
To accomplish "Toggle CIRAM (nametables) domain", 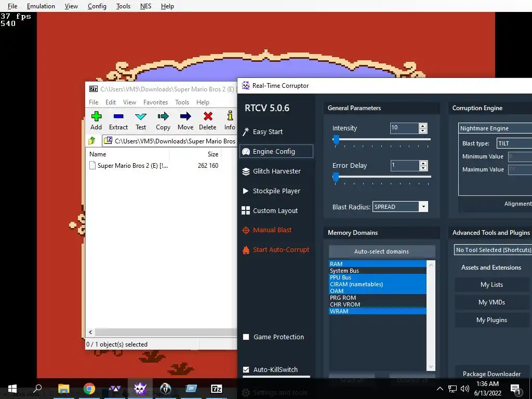I will pos(377,284).
